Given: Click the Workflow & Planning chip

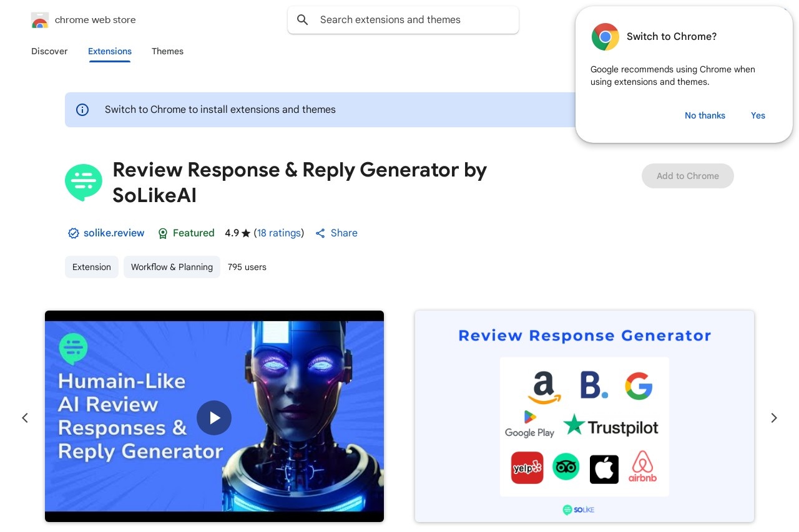Looking at the screenshot, I should (172, 267).
